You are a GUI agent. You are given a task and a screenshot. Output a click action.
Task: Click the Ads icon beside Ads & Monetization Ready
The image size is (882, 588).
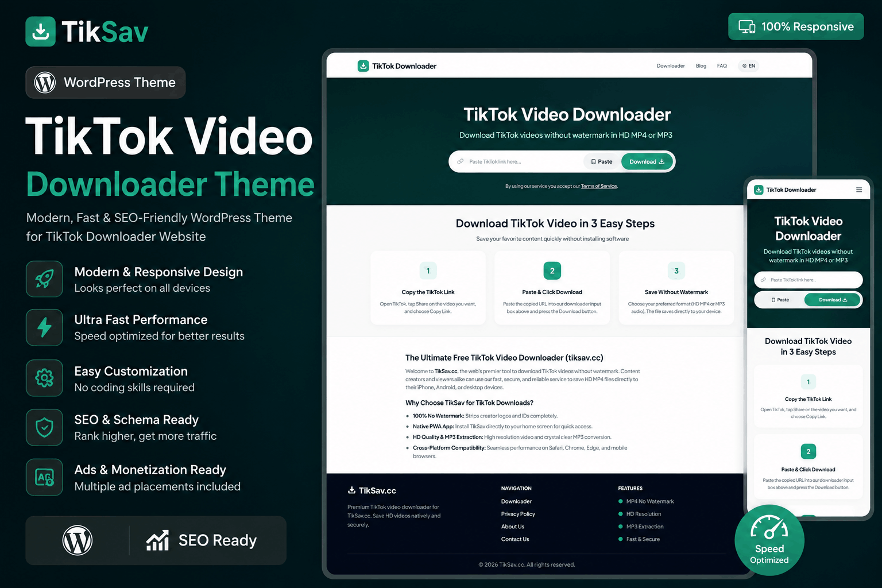(44, 477)
